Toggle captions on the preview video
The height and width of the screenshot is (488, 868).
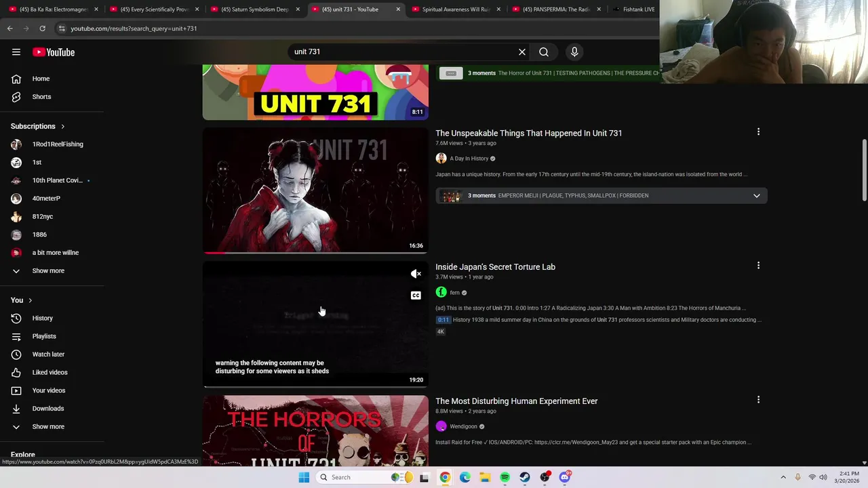click(x=416, y=296)
